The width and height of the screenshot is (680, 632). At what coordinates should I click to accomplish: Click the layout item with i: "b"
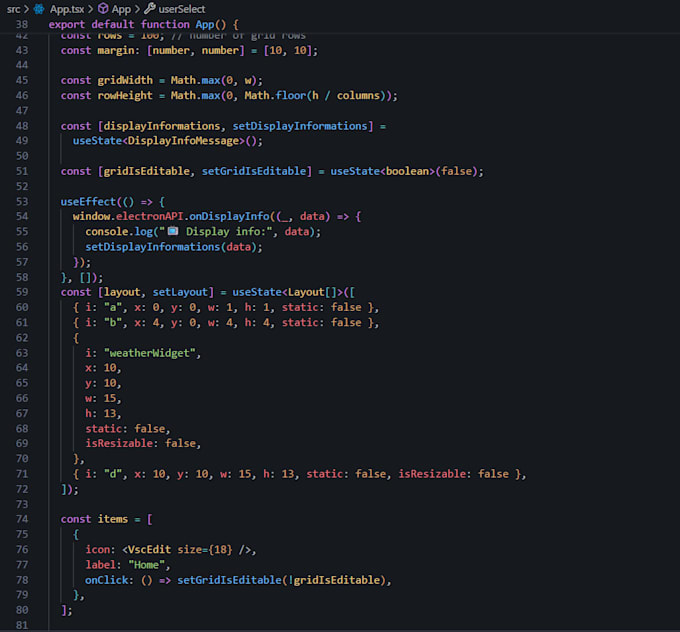point(226,323)
